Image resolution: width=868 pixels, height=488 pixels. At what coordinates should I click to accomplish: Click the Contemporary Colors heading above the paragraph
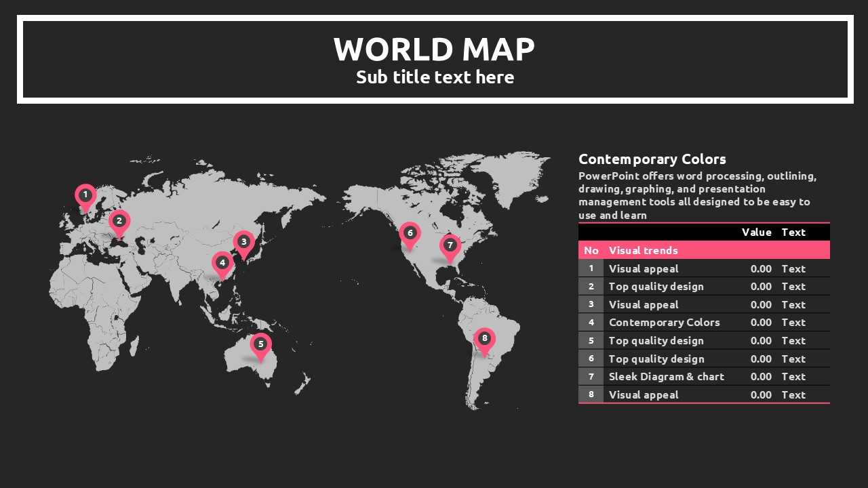coord(652,159)
